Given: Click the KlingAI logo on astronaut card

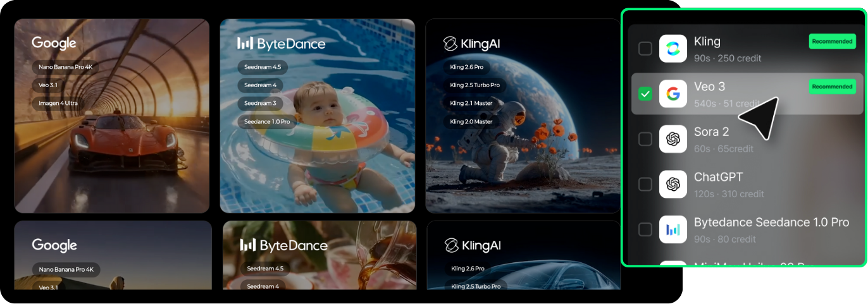Looking at the screenshot, I should (472, 44).
